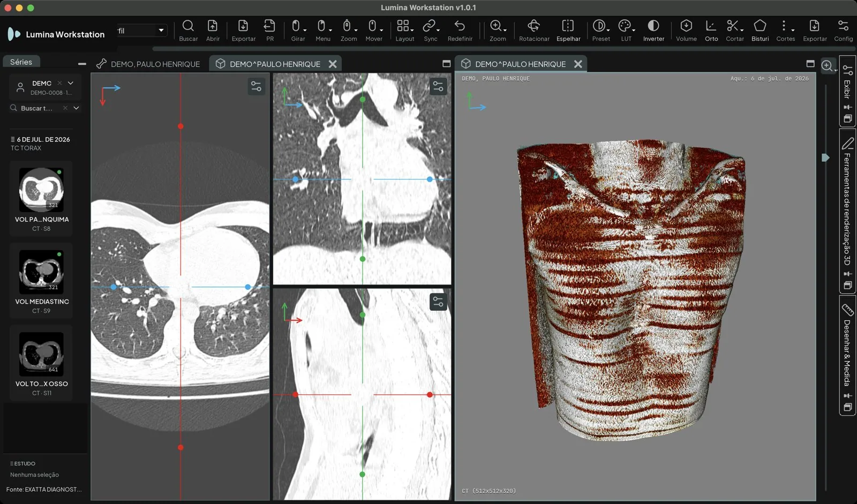
Task: Expand the DEMO patient chevron
Action: pyautogui.click(x=71, y=83)
